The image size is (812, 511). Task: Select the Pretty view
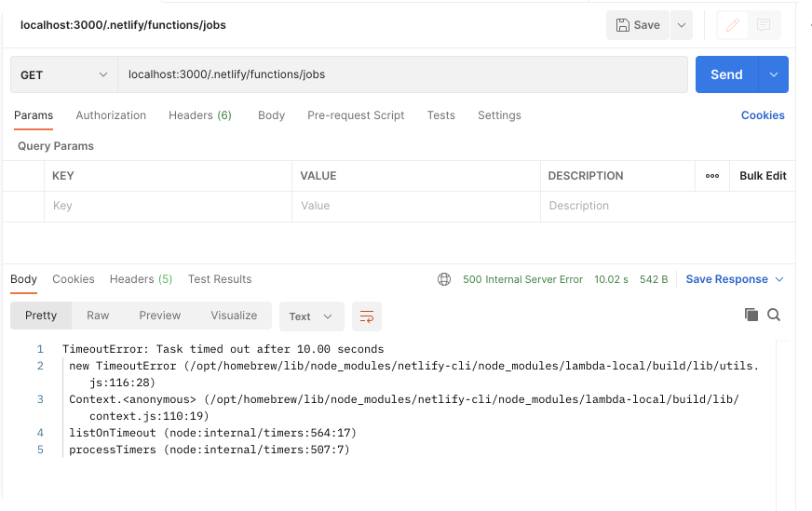(41, 316)
